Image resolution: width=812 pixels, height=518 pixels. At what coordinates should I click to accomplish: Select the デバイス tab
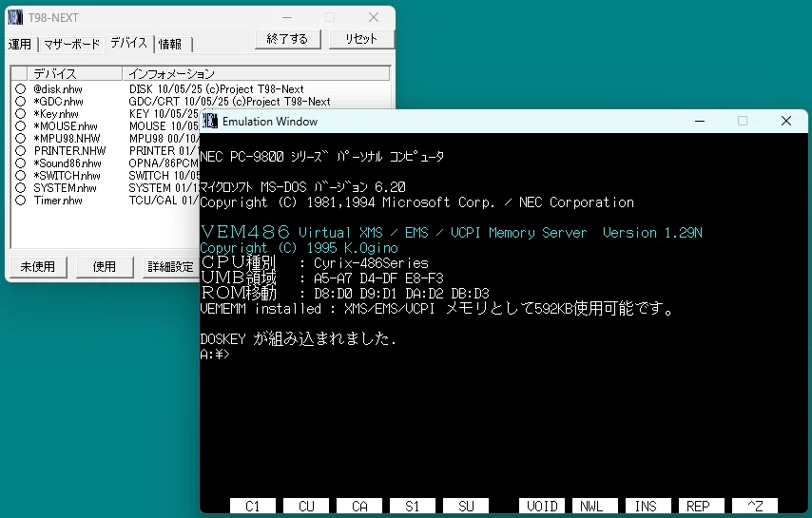click(129, 43)
